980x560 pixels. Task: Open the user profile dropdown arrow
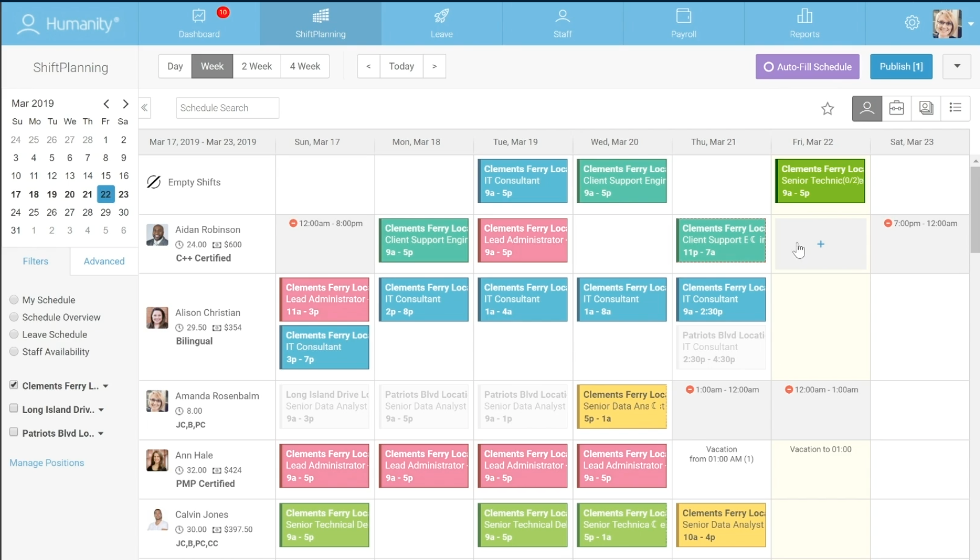coord(971,24)
